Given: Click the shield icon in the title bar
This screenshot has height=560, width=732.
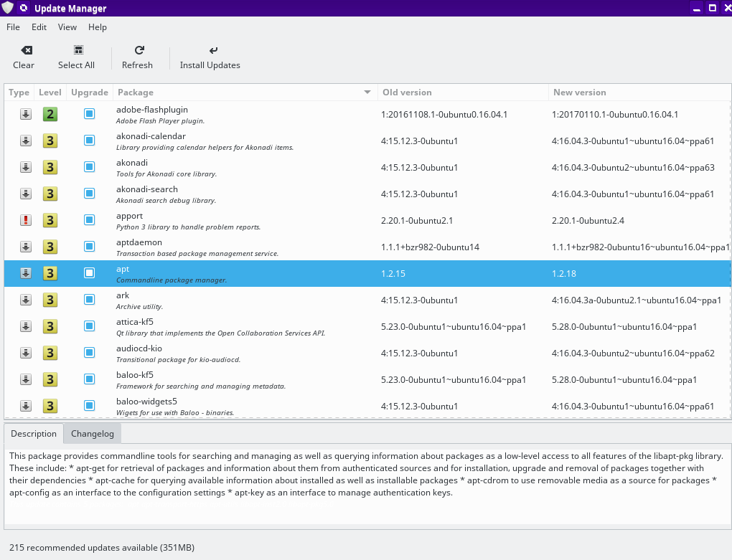Looking at the screenshot, I should click(x=8, y=8).
